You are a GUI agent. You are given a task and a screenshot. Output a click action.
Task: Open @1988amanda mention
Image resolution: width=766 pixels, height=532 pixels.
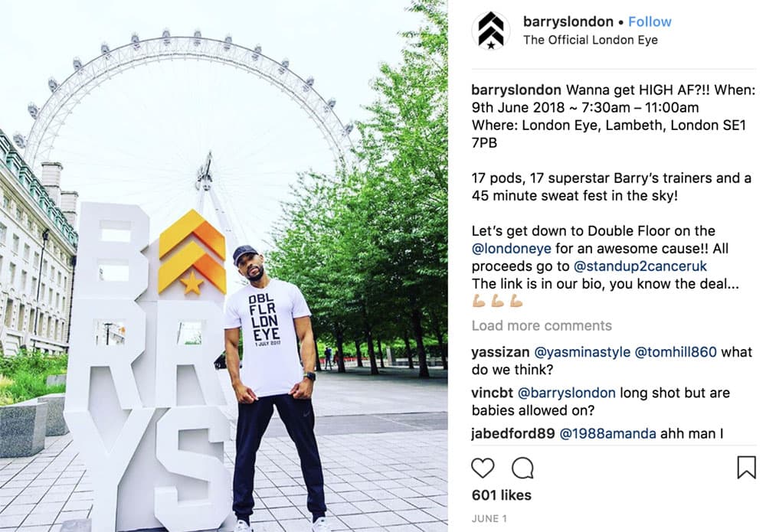point(607,433)
